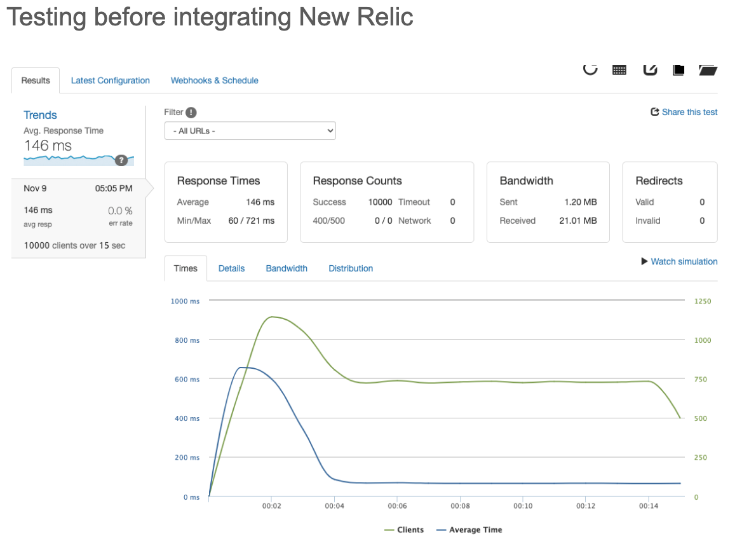Play the Watch simulation control
Viewport: 756px width, 557px height.
[x=679, y=261]
